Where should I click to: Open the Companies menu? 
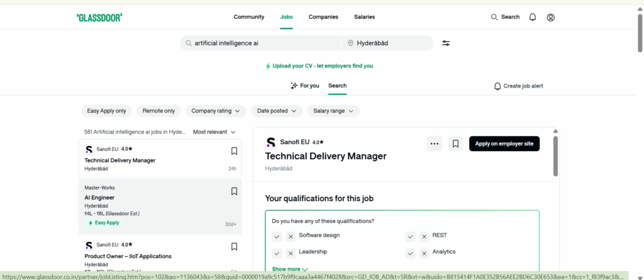323,17
